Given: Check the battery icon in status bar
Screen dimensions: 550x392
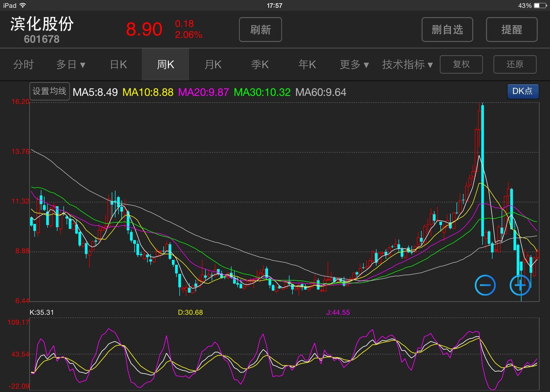Looking at the screenshot, I should tap(541, 5).
